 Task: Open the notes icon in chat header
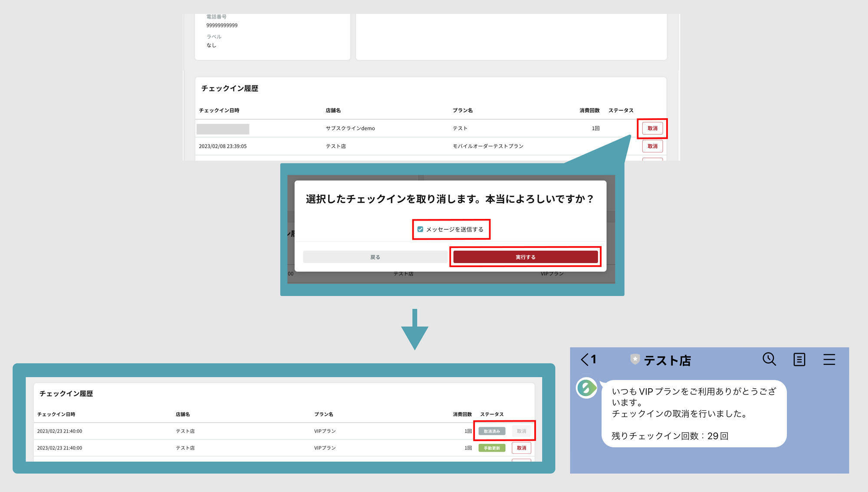799,360
